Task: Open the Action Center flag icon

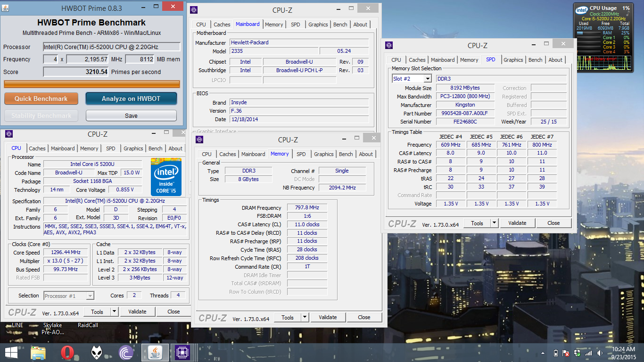Action: pos(565,353)
